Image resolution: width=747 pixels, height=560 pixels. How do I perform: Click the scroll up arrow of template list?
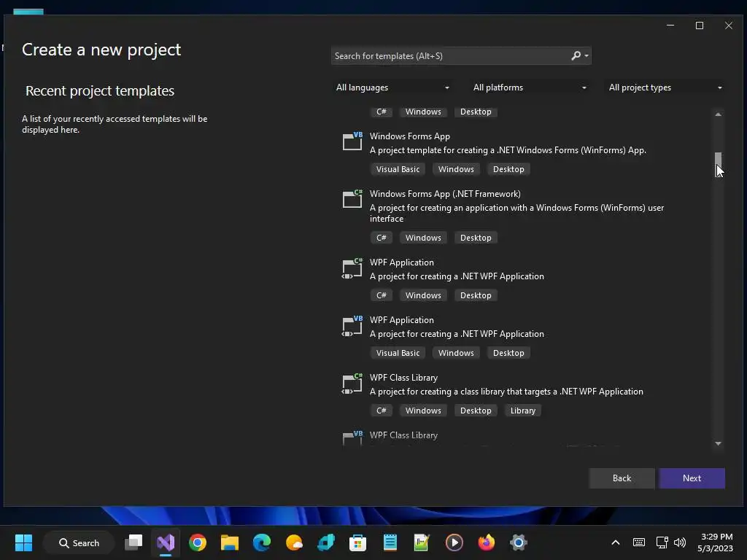(x=718, y=114)
